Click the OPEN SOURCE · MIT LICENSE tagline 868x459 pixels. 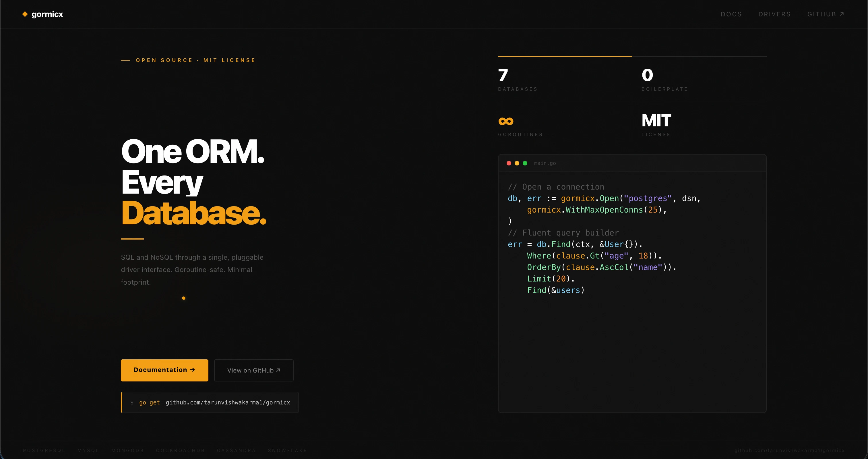pos(188,60)
